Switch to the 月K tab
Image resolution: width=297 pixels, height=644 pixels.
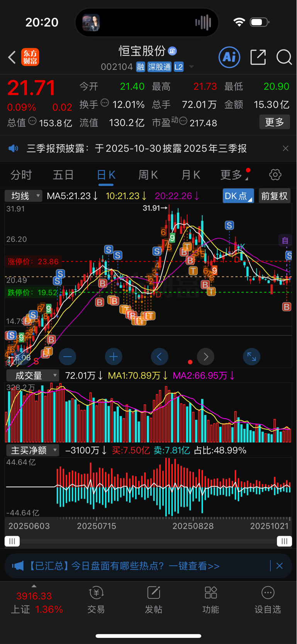(190, 175)
